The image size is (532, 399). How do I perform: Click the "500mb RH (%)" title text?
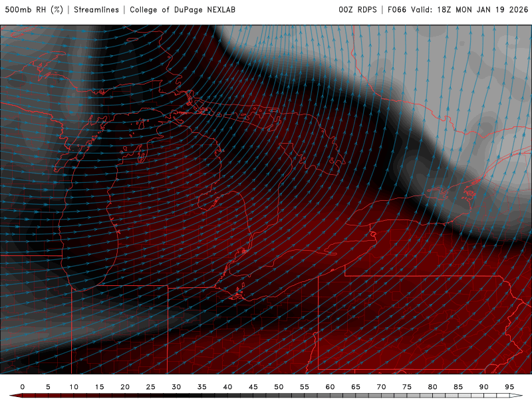coord(34,10)
